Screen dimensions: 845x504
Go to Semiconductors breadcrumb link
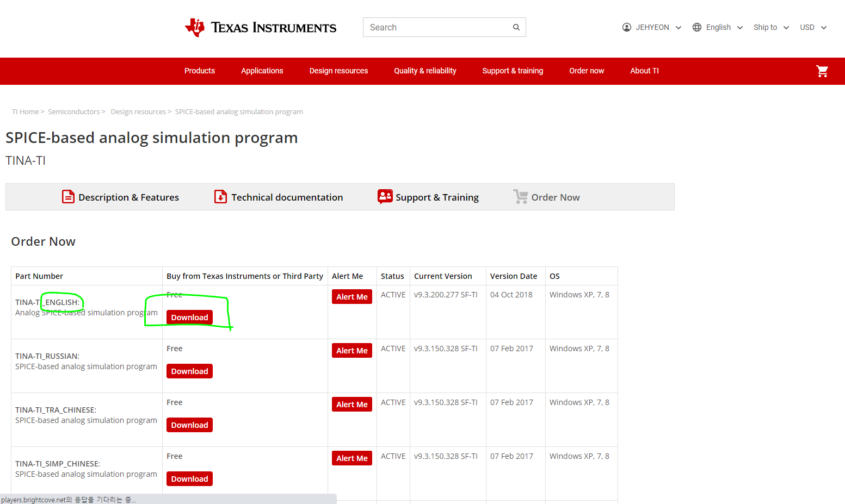click(x=74, y=111)
